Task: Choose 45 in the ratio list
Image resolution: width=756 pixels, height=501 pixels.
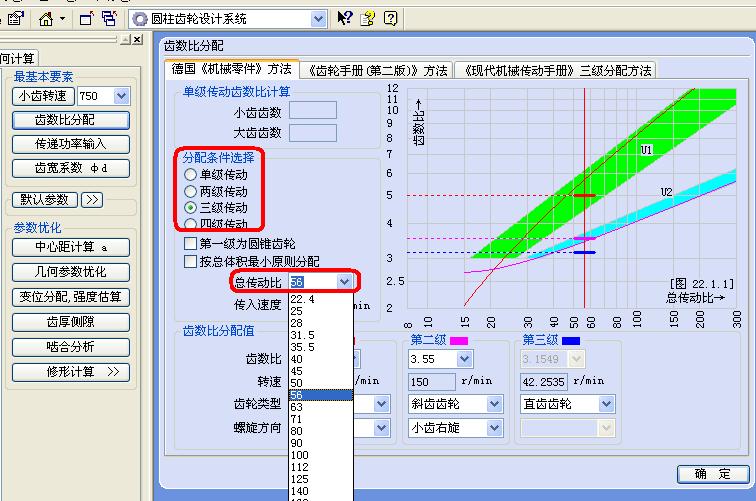Action: click(321, 371)
